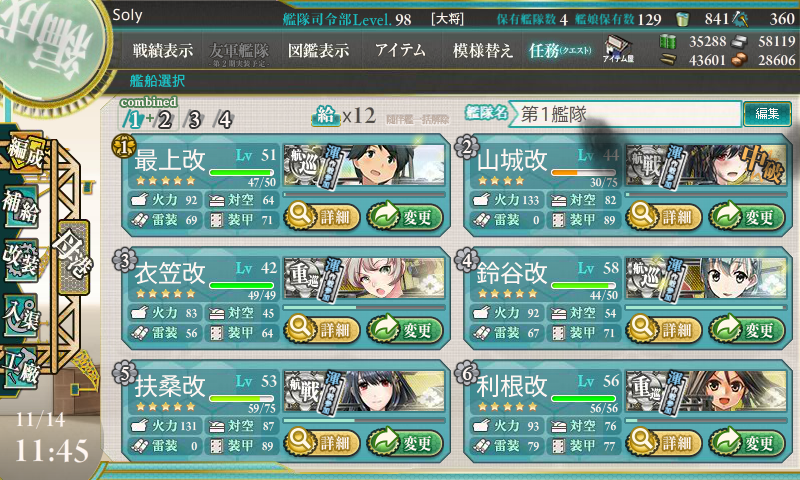This screenshot has width=800, height=480.
Task: Switch to fleet tab 4
Action: (224, 120)
